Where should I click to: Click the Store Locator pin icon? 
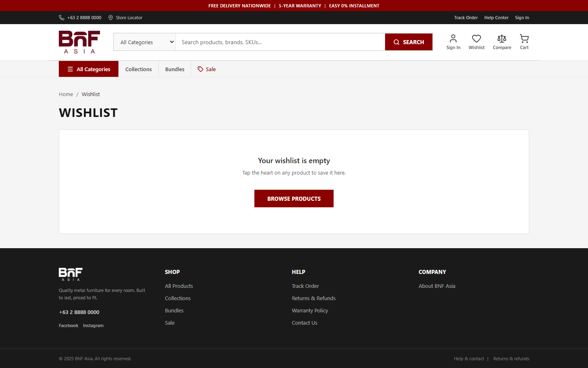tap(111, 18)
